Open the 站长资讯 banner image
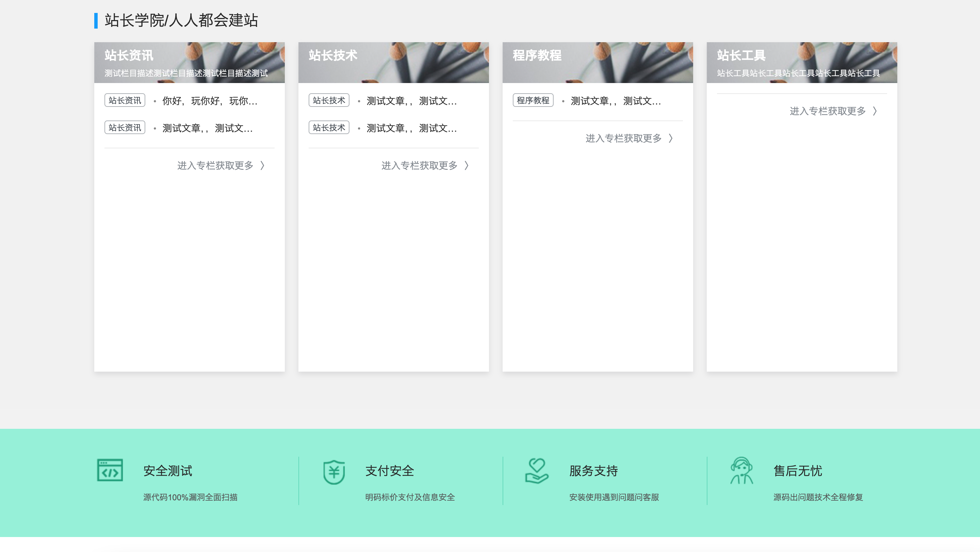Image resolution: width=980 pixels, height=552 pixels. pos(190,62)
